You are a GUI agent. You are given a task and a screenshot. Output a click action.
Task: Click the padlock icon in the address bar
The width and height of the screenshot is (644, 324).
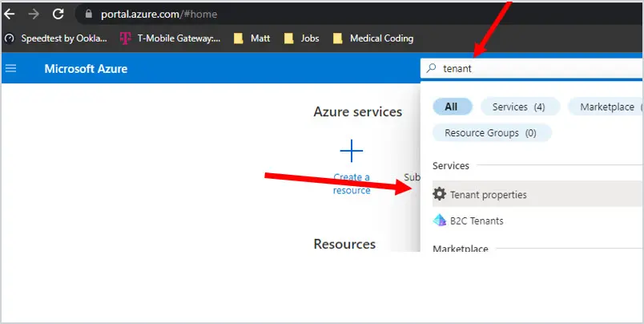point(88,14)
